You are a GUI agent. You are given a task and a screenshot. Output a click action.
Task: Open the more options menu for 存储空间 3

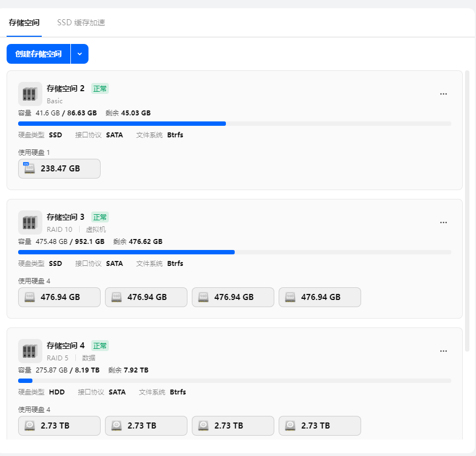point(444,223)
